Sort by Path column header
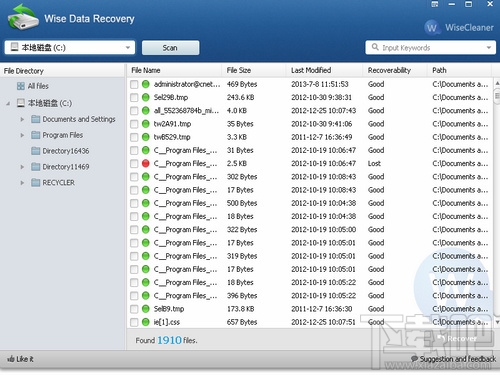Viewport: 500px width, 375px height. (x=459, y=70)
